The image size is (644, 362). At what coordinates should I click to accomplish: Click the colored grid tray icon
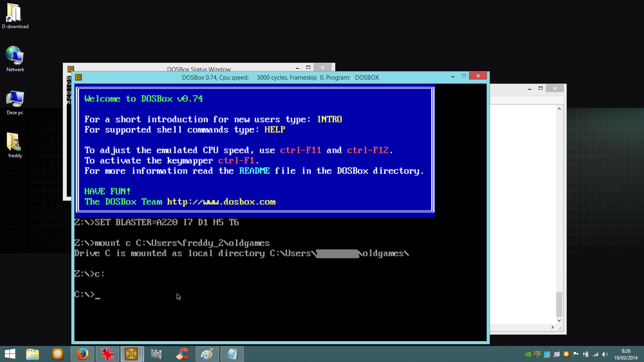[x=537, y=354]
